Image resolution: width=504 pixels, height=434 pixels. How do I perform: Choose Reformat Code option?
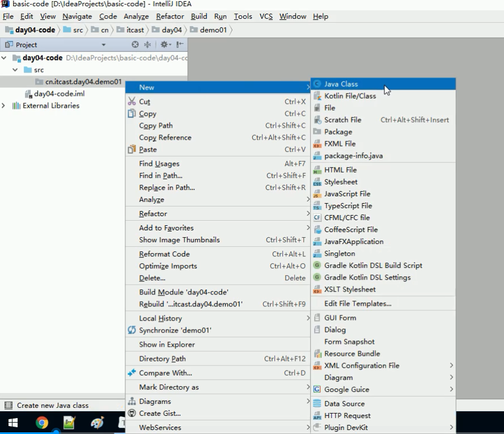pos(218,254)
